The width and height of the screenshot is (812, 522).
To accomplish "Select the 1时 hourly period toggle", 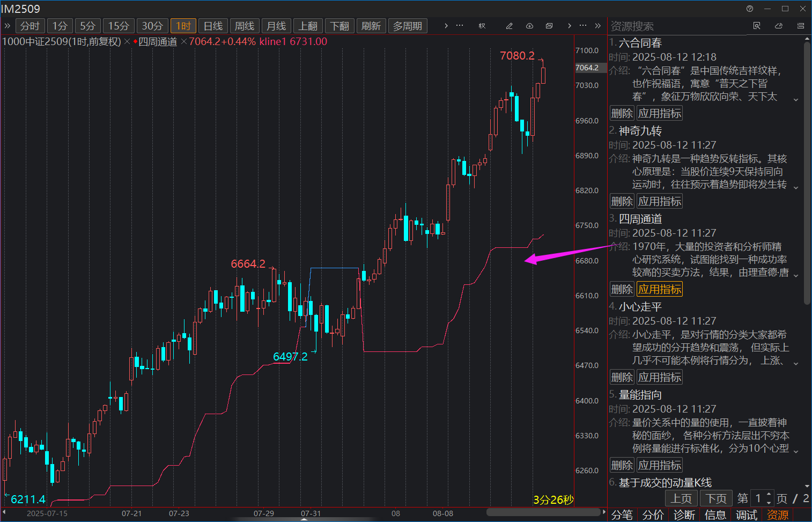I will (183, 26).
